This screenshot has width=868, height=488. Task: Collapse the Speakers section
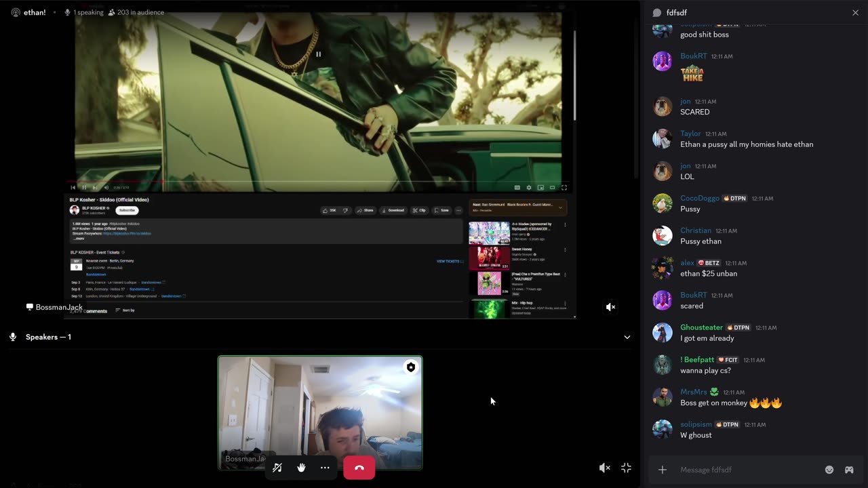coord(627,337)
